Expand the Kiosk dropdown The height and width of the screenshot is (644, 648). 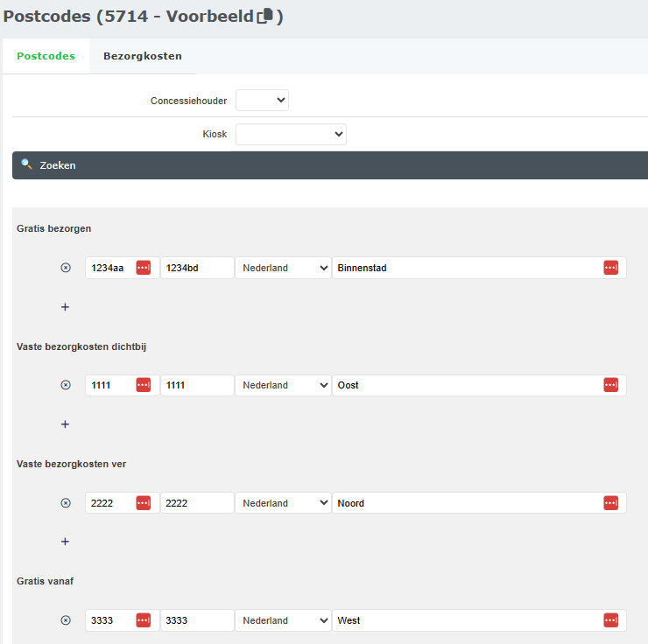click(291, 134)
